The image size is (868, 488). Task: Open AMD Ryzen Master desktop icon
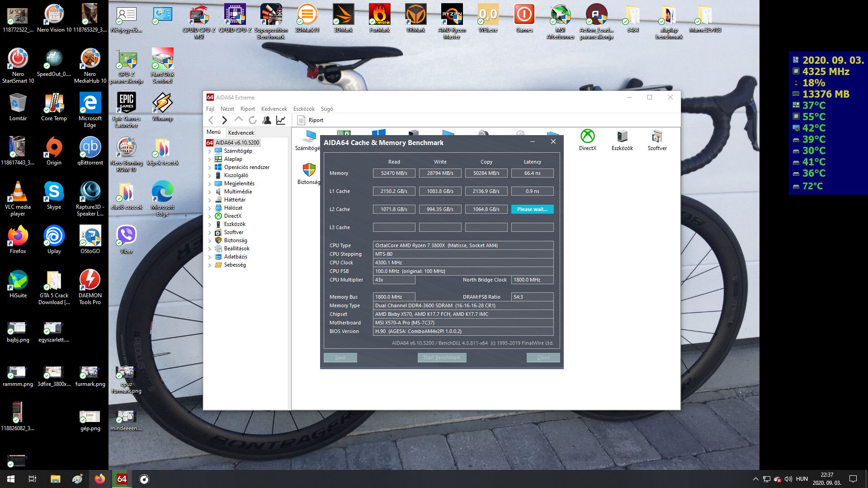tap(452, 21)
